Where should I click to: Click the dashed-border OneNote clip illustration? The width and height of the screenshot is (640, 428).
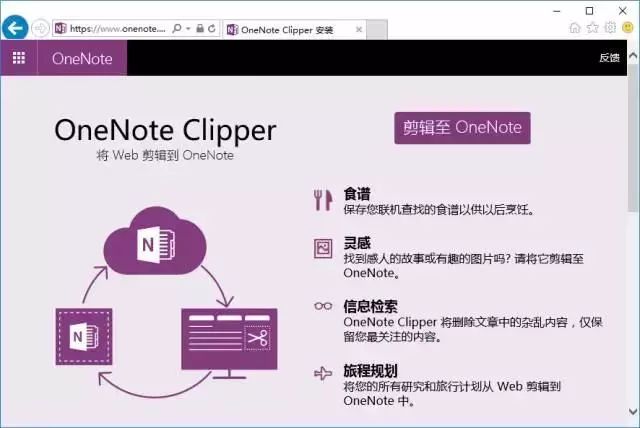84,337
